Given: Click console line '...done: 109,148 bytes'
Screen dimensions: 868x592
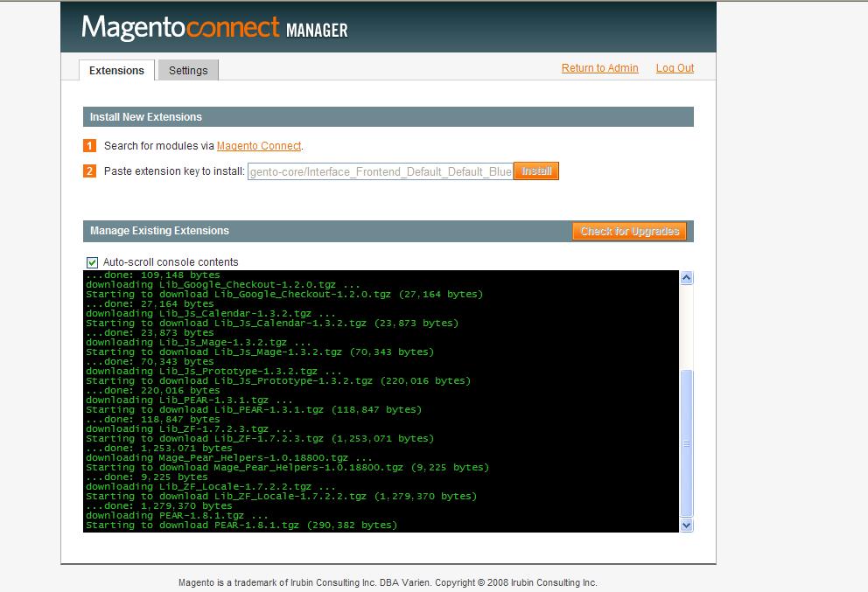Looking at the screenshot, I should coord(153,275).
